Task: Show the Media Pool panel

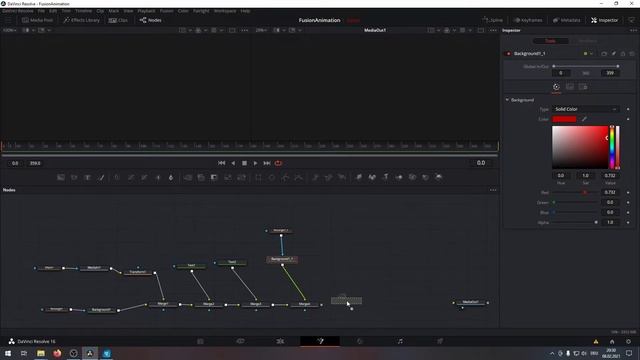Action: click(x=37, y=20)
